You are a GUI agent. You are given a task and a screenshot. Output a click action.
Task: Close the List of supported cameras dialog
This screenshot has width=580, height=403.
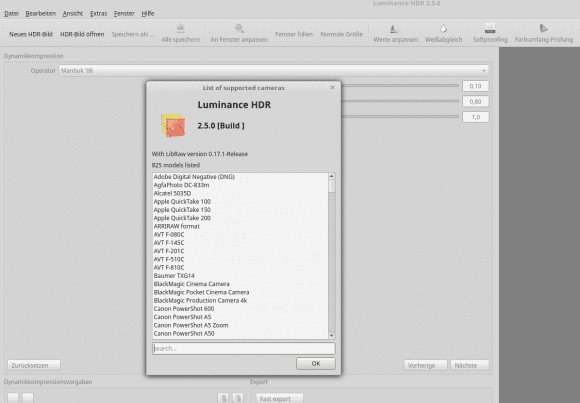332,87
